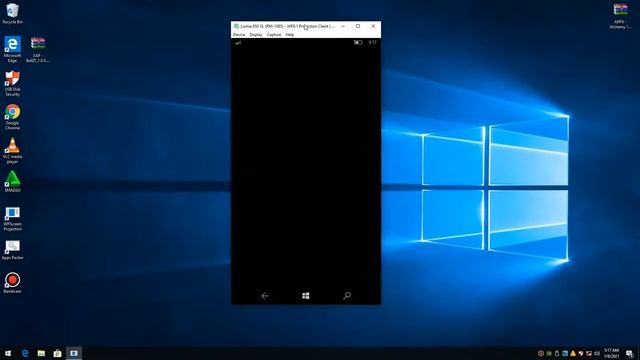This screenshot has width=640, height=360.
Task: Select the Microsoft Edge desktop shortcut
Action: pos(12,49)
